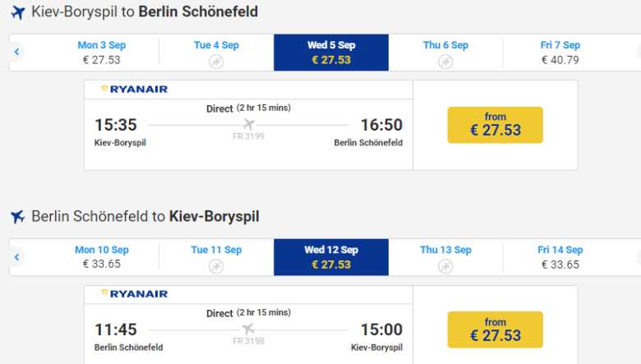Show earlier outbound dates with left chevron

coord(16,52)
